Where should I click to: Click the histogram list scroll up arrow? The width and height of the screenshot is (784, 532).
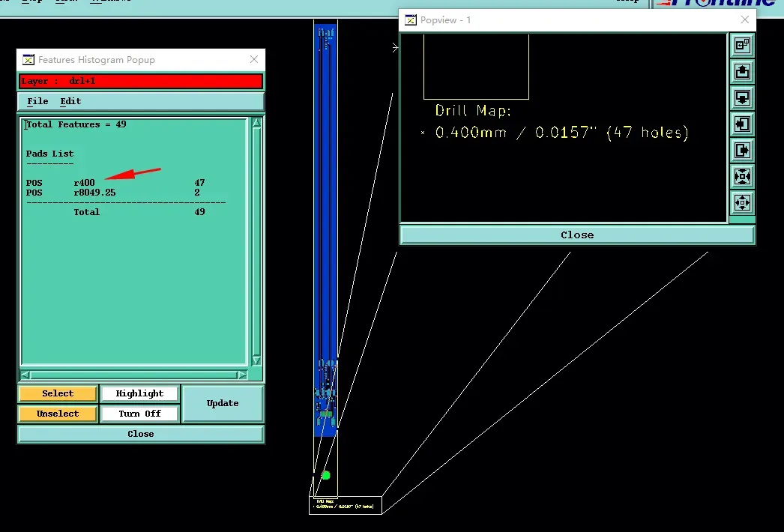point(256,123)
